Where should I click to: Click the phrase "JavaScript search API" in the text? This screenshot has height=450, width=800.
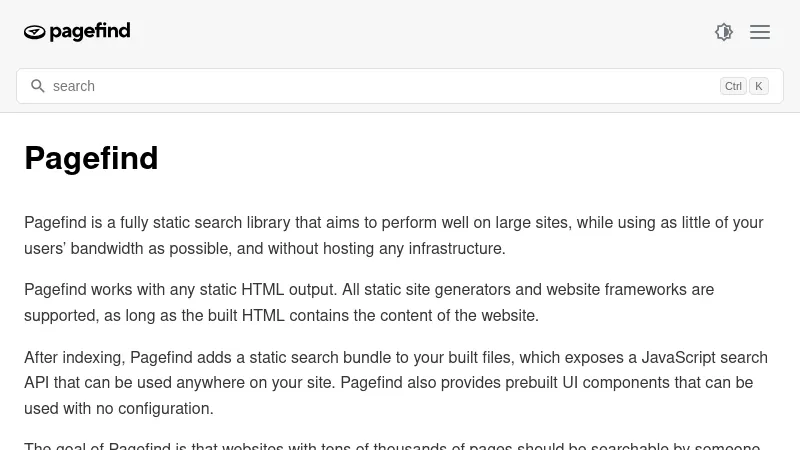coord(700,357)
